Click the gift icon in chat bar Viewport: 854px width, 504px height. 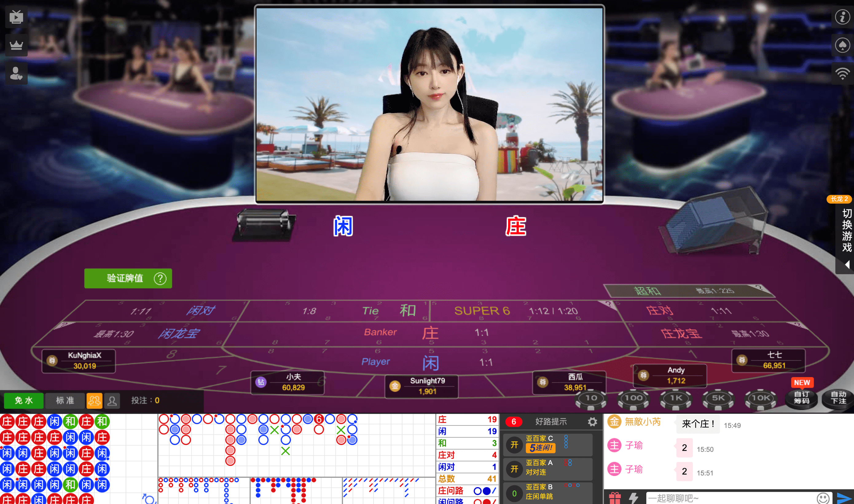(615, 498)
